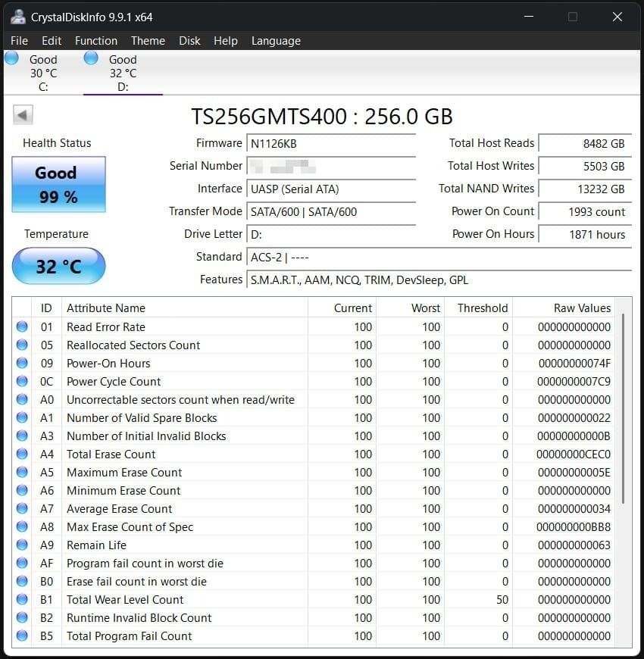Click the Total Host Writes value 5503 GB

pos(585,167)
